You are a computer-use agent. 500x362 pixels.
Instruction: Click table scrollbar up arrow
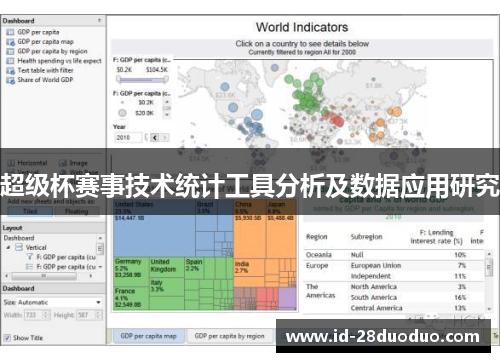pyautogui.click(x=489, y=254)
